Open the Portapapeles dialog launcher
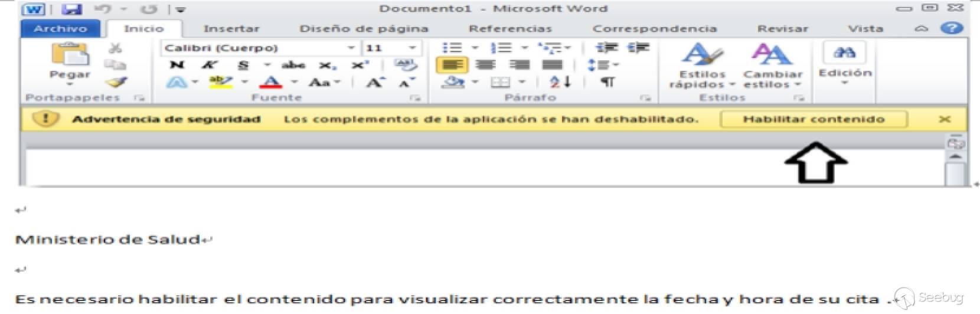 [139, 98]
